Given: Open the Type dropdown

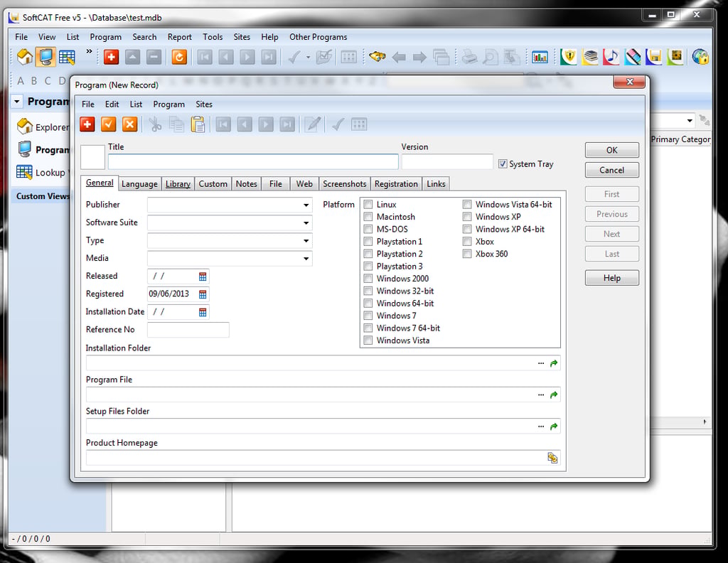Looking at the screenshot, I should 306,241.
